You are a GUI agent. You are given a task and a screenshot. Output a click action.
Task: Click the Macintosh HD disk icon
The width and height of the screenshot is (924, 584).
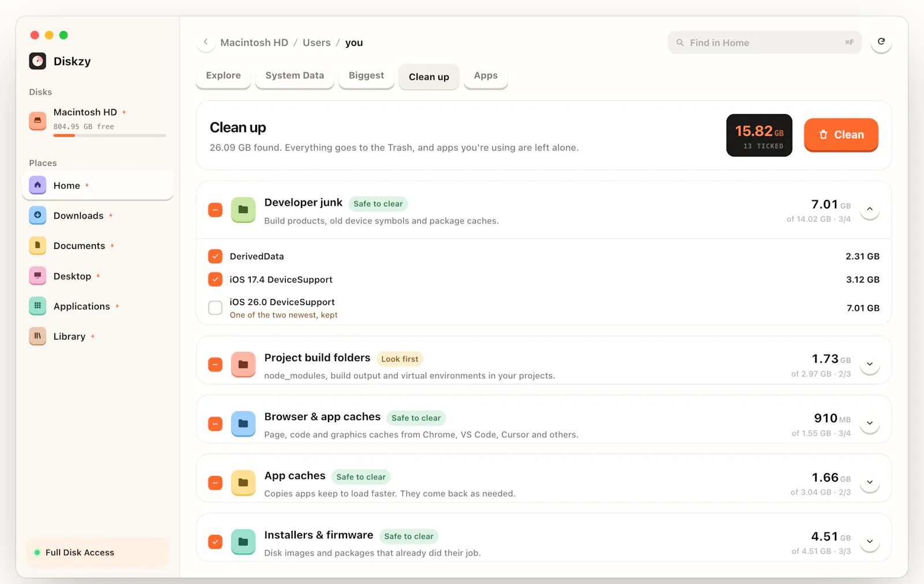point(38,121)
